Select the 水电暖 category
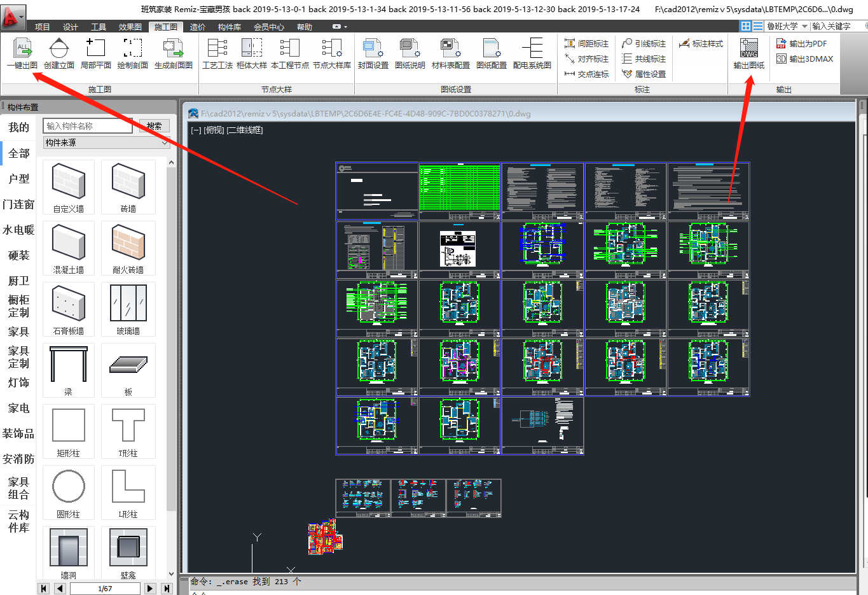The width and height of the screenshot is (868, 595). tap(18, 230)
